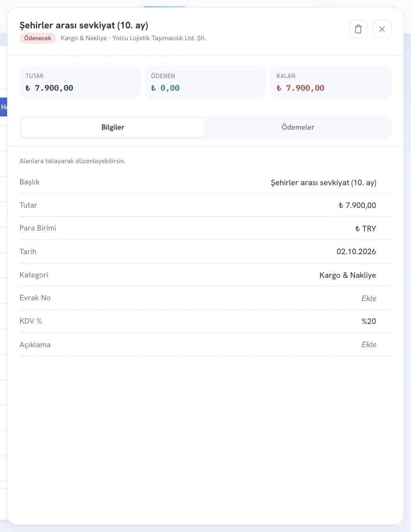Click the panel title Şehirler arası sevkiyat (10. ay)
The width and height of the screenshot is (411, 532).
click(x=84, y=25)
